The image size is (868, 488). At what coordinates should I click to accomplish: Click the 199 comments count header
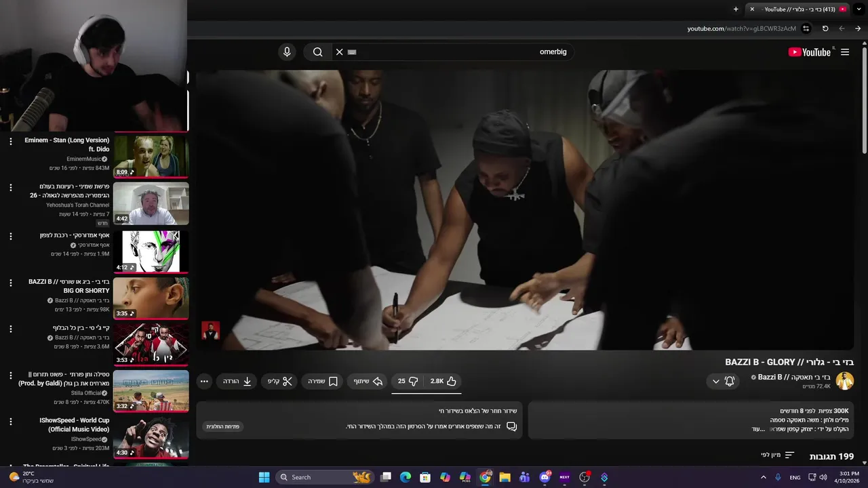click(x=831, y=456)
